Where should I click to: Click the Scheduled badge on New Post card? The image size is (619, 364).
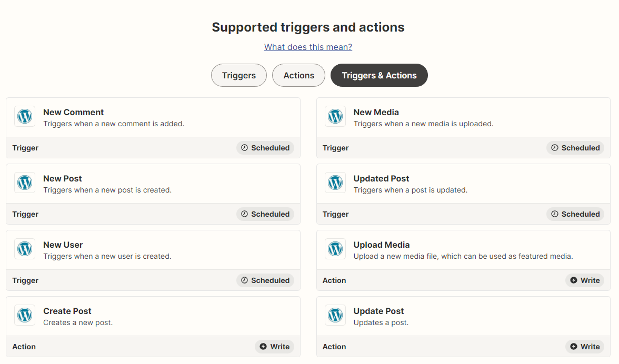tap(265, 214)
